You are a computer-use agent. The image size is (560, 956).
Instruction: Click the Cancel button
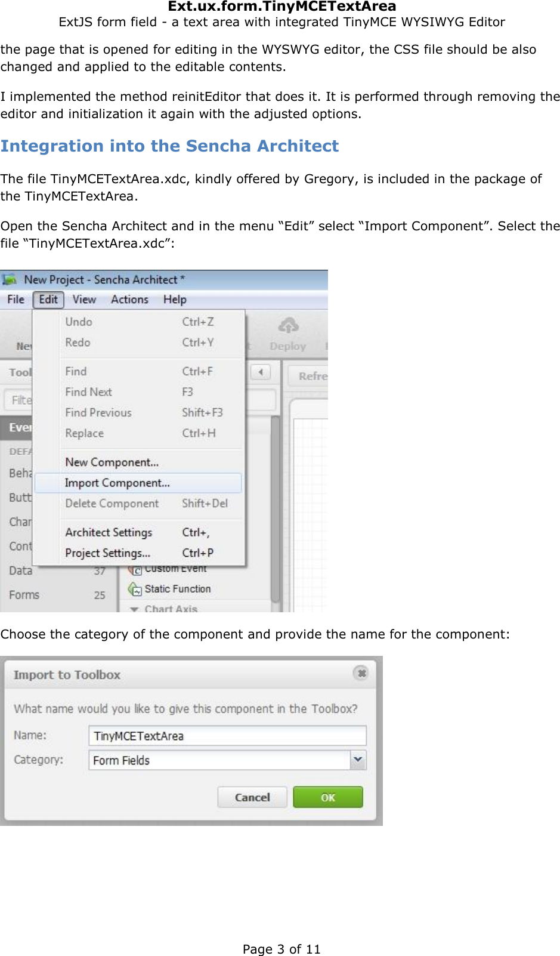tap(252, 797)
